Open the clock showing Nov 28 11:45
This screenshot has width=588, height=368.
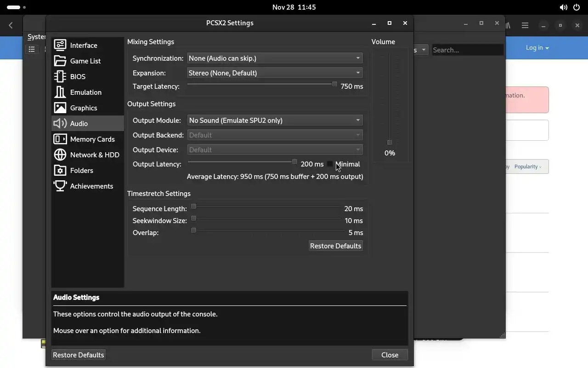294,7
